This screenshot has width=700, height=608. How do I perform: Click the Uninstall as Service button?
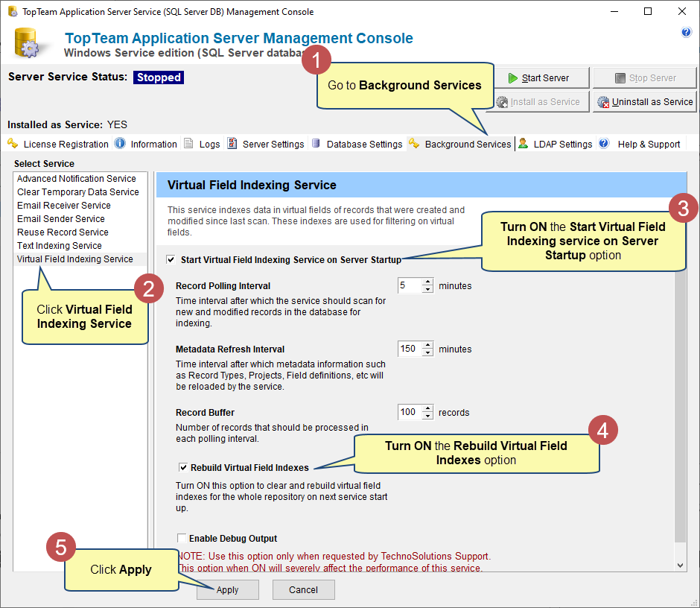coord(644,102)
